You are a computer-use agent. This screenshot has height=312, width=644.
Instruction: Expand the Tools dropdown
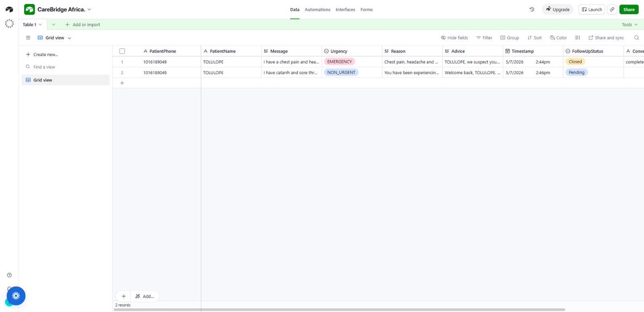pos(629,25)
